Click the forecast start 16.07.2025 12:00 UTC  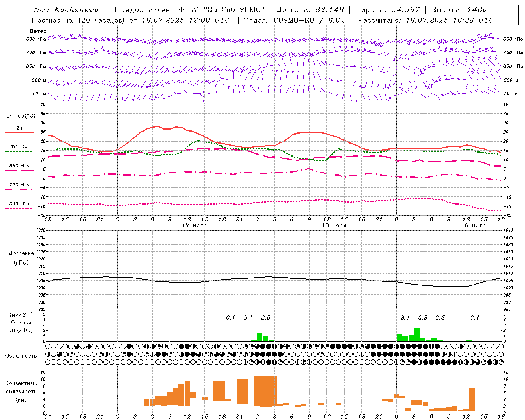(185, 20)
